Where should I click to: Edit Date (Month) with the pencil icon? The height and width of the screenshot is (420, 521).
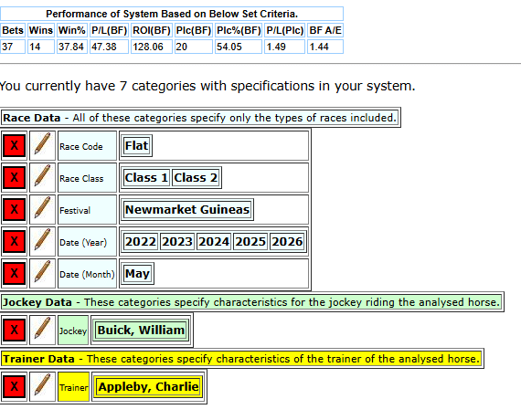pyautogui.click(x=43, y=274)
